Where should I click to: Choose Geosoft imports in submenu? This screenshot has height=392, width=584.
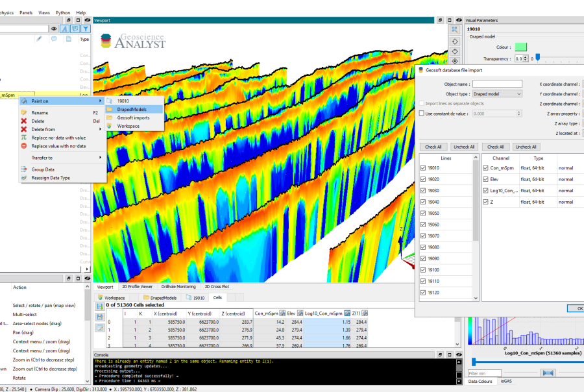click(x=134, y=117)
